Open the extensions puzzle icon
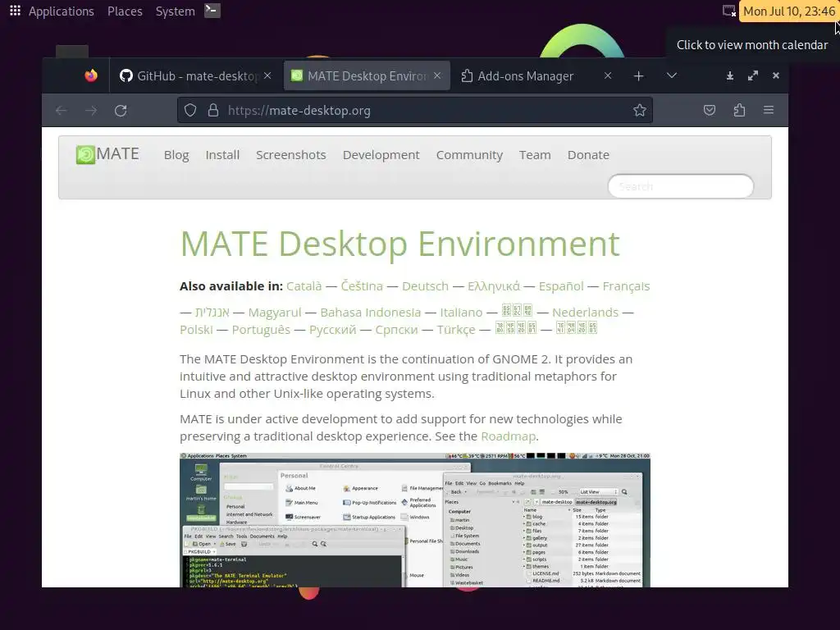 739,111
